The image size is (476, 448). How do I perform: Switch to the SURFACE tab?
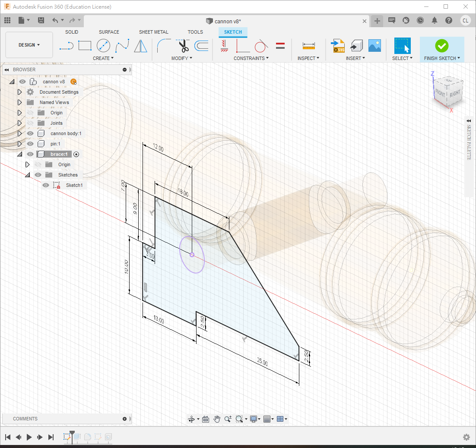pyautogui.click(x=109, y=32)
